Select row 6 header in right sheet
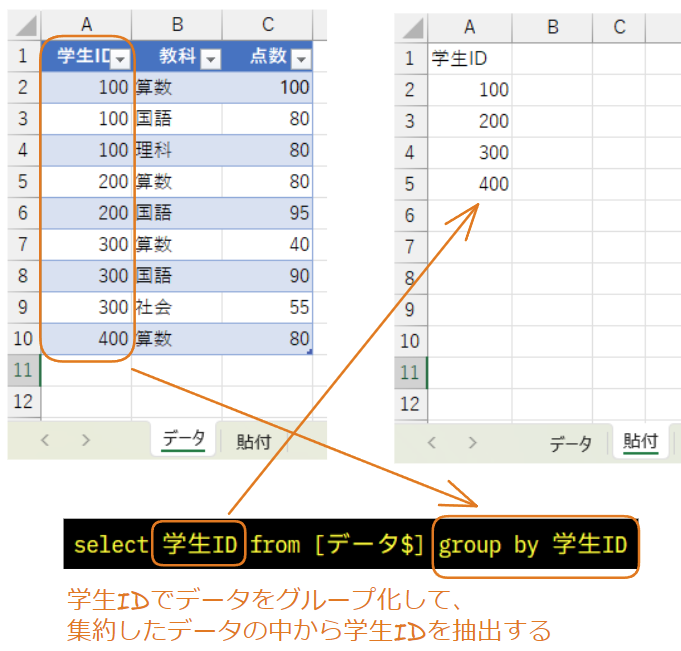681x651 pixels. click(x=410, y=215)
